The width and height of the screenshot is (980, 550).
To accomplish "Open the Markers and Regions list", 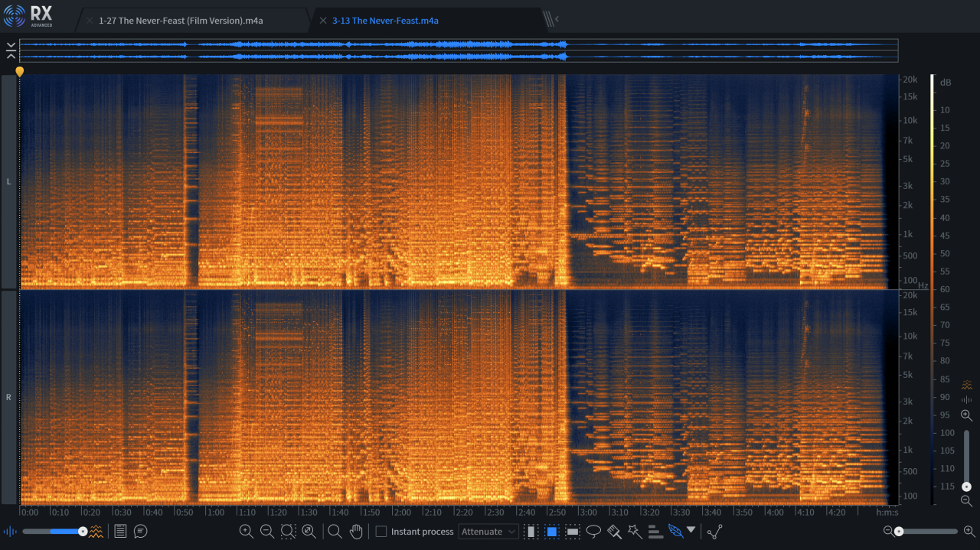I will pyautogui.click(x=120, y=531).
